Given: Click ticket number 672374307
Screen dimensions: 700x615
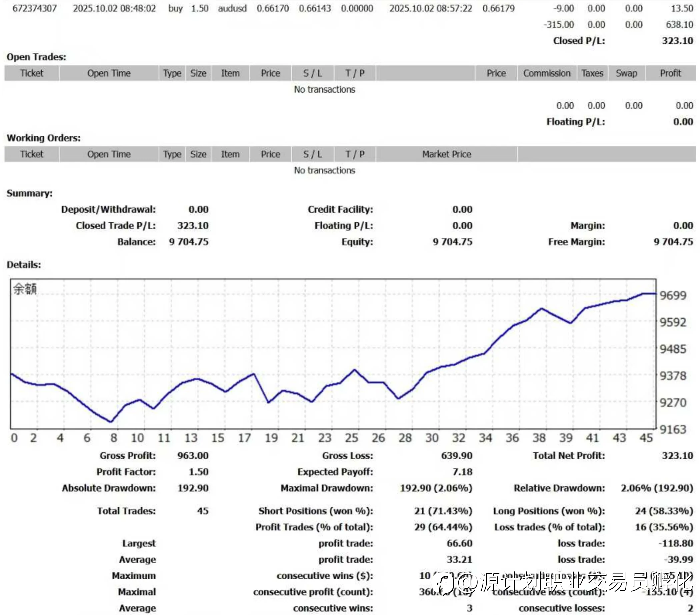Looking at the screenshot, I should point(35,9).
